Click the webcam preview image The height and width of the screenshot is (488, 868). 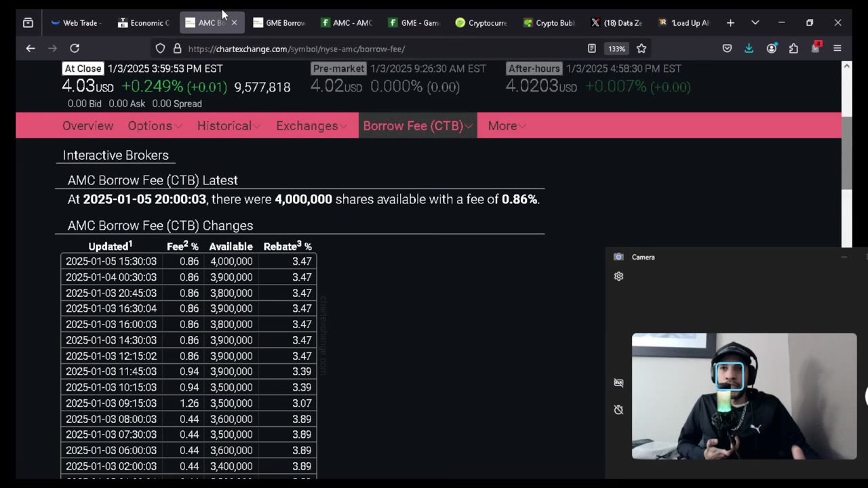click(x=744, y=396)
